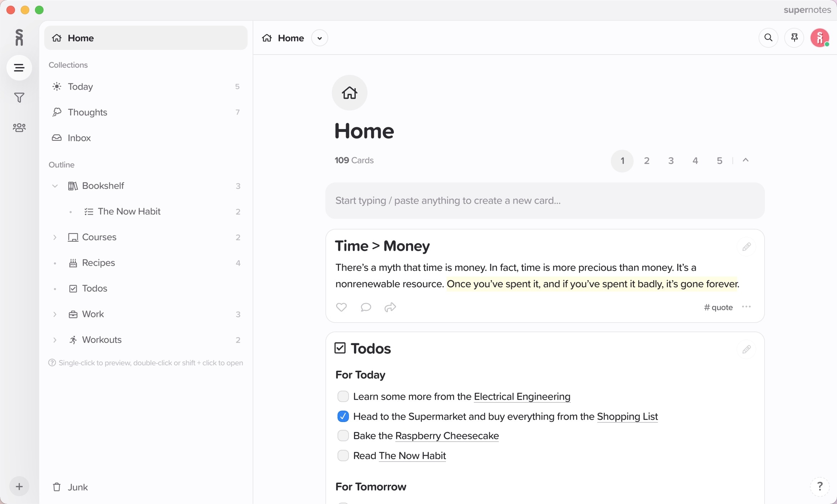Click the pin icon in the top bar

pos(794,38)
